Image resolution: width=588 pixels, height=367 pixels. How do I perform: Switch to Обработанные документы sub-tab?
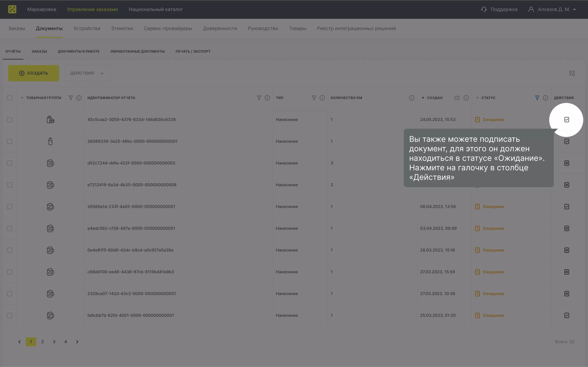pos(137,52)
